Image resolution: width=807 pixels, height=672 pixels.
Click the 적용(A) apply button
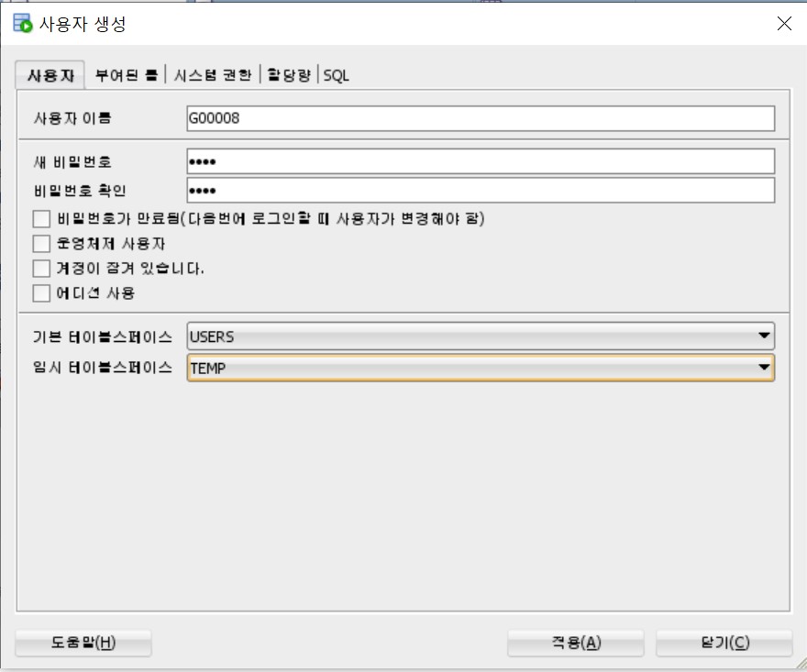(576, 643)
